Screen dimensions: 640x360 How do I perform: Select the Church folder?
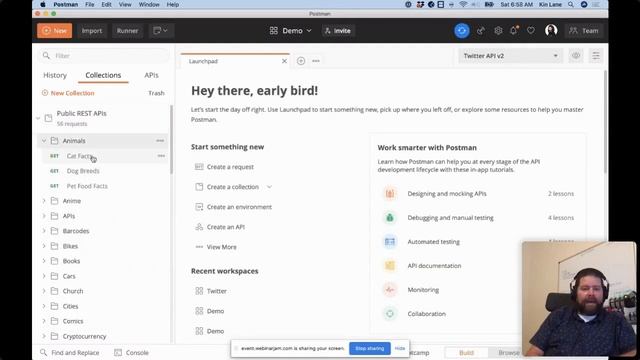[x=73, y=291]
